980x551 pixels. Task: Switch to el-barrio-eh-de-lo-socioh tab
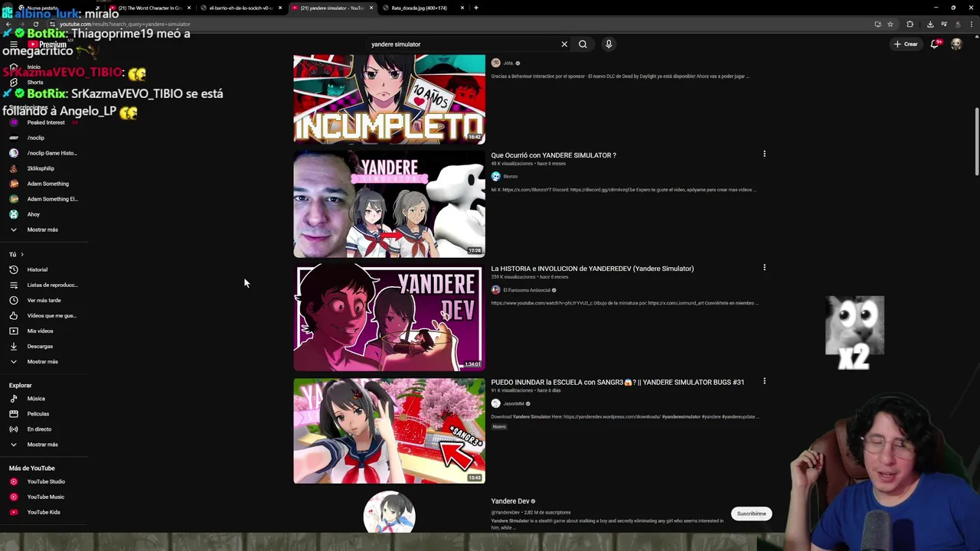tap(241, 8)
